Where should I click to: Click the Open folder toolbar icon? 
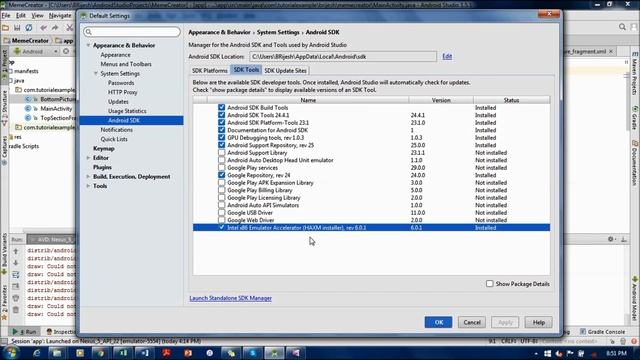click(6, 28)
